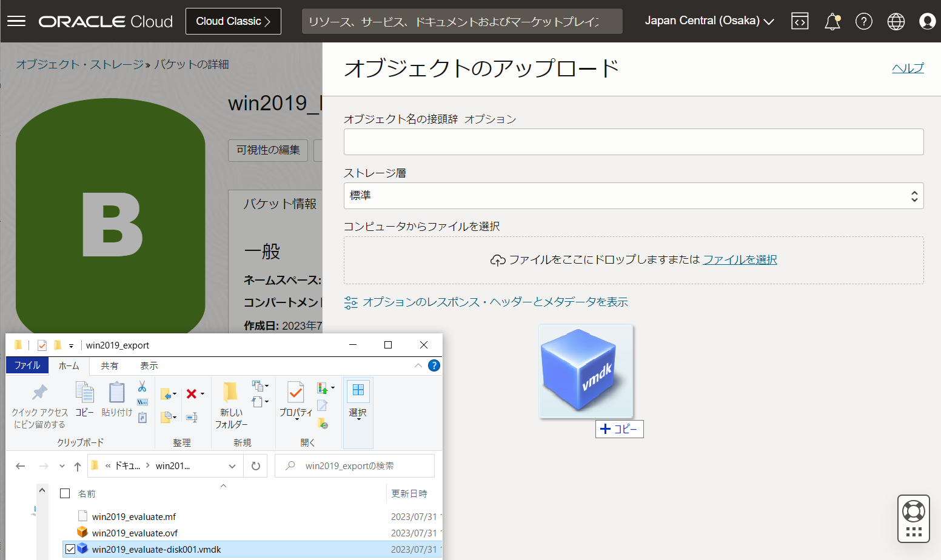Click the History icon in Open group
This screenshot has width=941, height=560.
coord(323,424)
